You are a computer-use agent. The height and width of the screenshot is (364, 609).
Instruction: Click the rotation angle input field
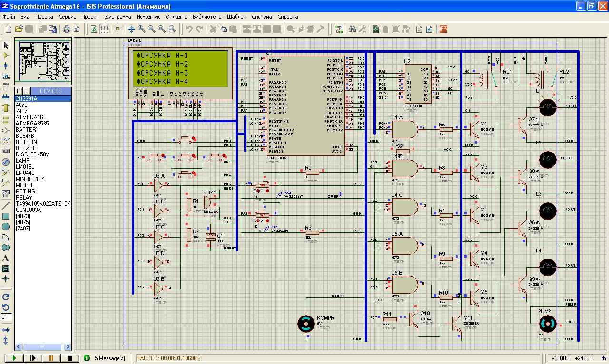(6, 317)
